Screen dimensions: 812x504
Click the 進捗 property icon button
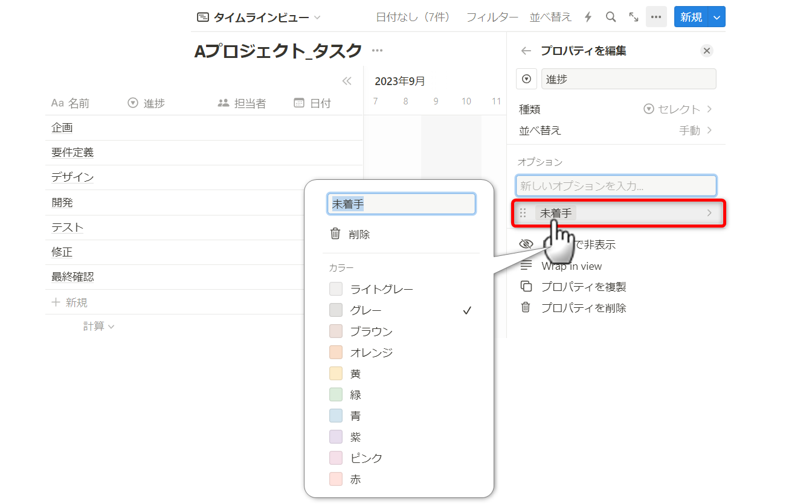[527, 79]
